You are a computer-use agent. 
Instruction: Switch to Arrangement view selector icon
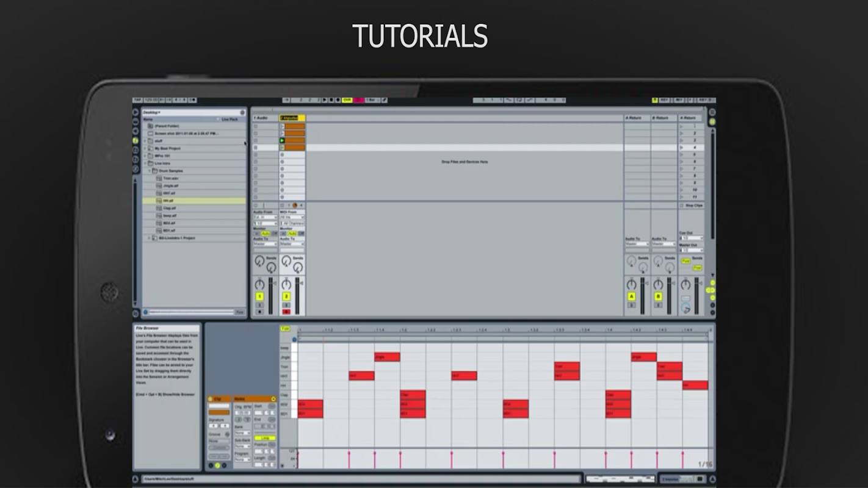click(712, 113)
